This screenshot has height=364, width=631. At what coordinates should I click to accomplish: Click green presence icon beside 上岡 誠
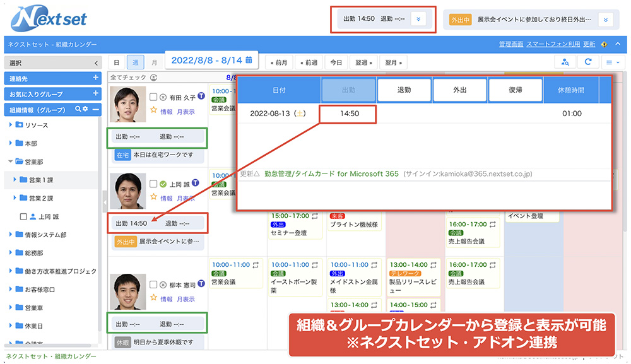click(163, 184)
